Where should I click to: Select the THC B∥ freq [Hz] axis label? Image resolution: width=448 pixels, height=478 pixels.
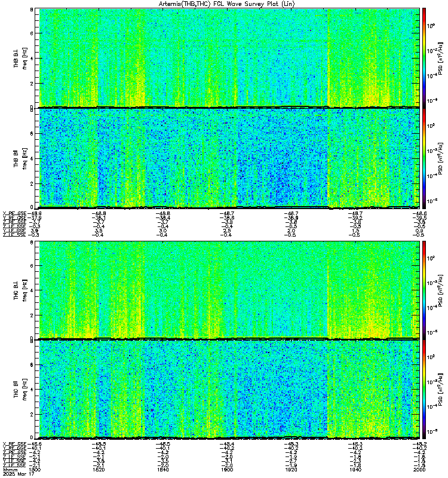tap(20, 390)
